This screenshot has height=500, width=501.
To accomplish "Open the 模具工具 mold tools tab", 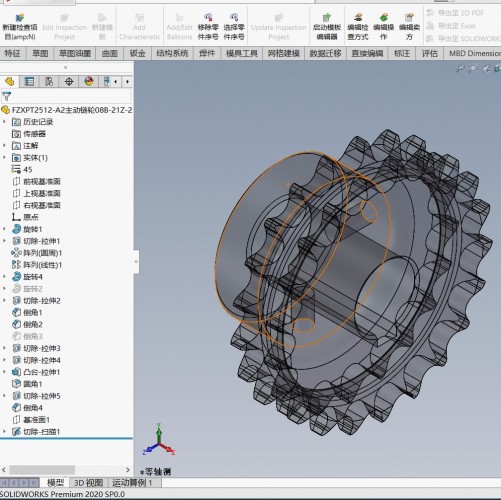I will [242, 53].
